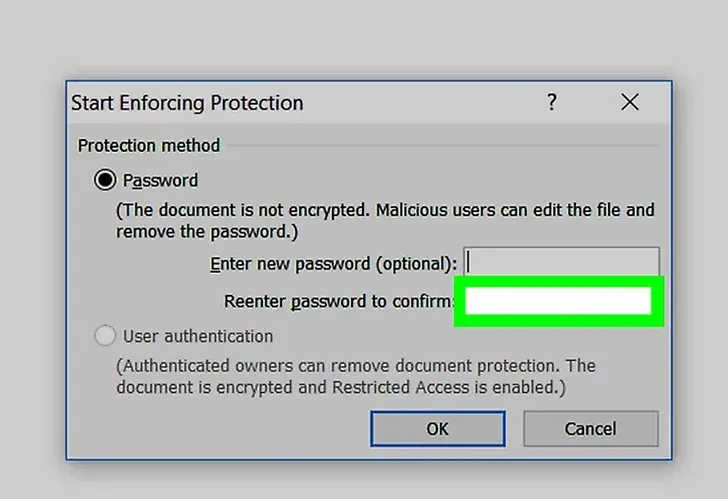Select the User authentication radio button
The image size is (728, 499).
(104, 336)
